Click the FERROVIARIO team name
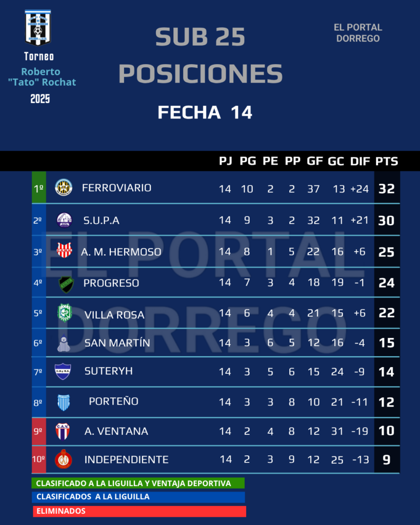 pyautogui.click(x=116, y=188)
